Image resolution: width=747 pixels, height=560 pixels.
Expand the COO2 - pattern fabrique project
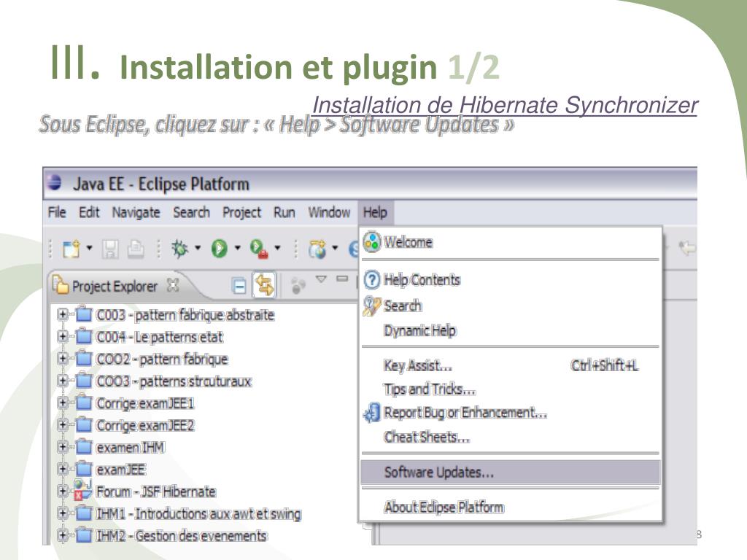63,358
